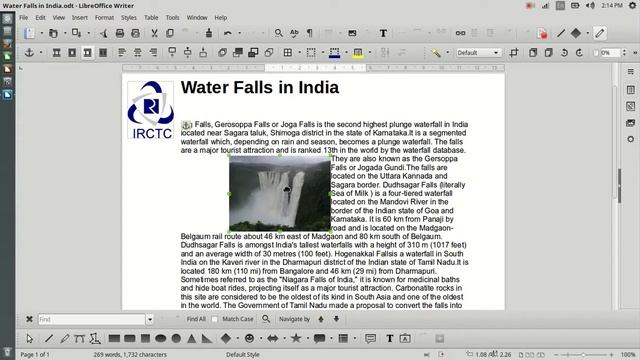Enable the Match Case checkbox

coord(215,319)
